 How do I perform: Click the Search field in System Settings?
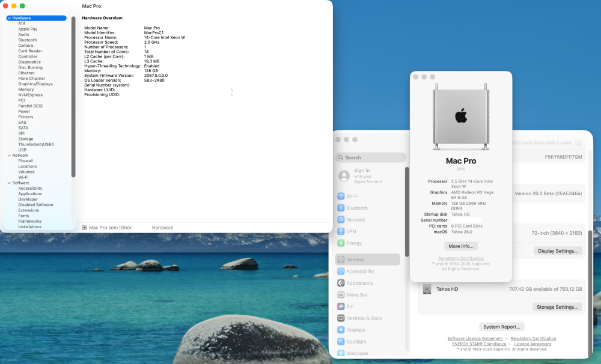pyautogui.click(x=371, y=157)
